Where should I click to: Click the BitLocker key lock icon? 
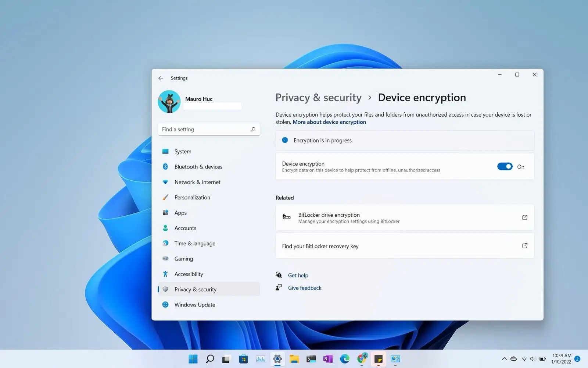tap(286, 217)
